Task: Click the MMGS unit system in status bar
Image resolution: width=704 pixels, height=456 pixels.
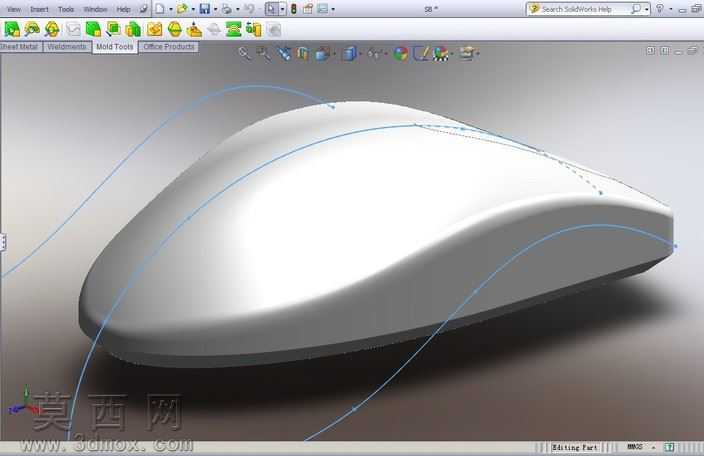Action: [634, 447]
